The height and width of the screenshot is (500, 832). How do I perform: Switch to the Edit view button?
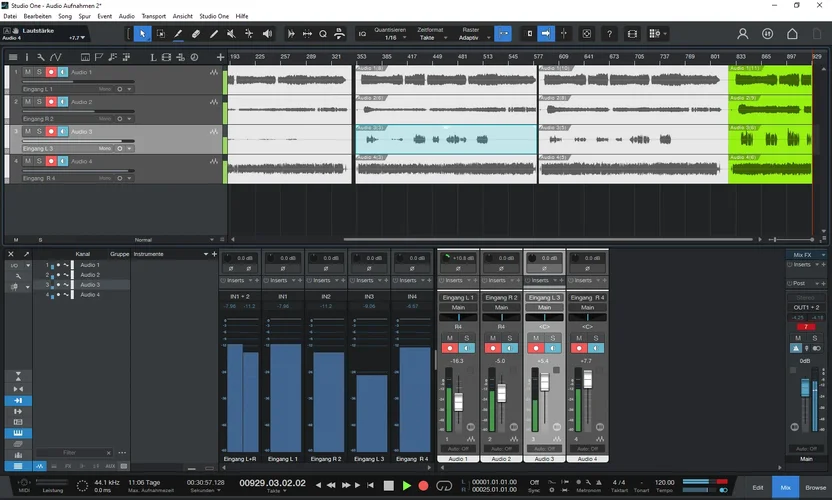(x=758, y=486)
